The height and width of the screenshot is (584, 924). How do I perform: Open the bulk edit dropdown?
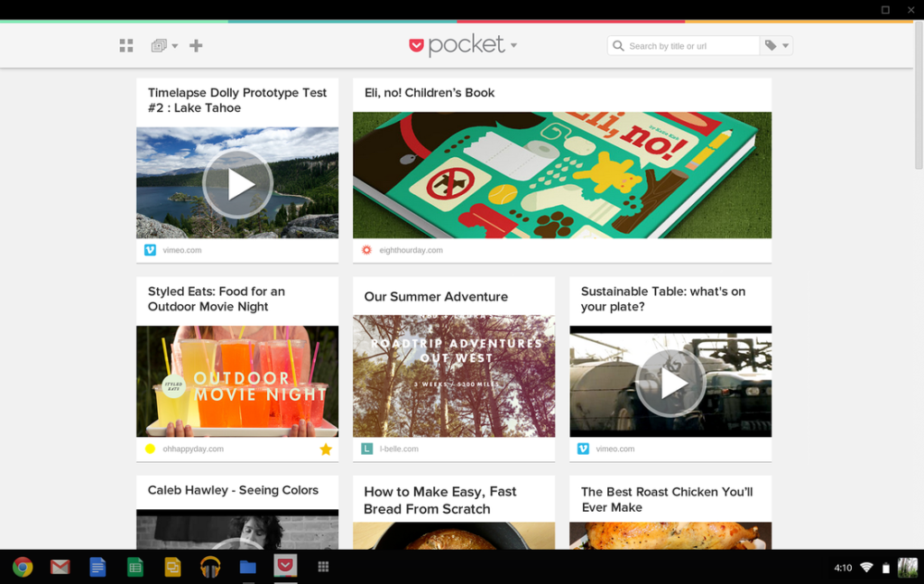[x=163, y=46]
